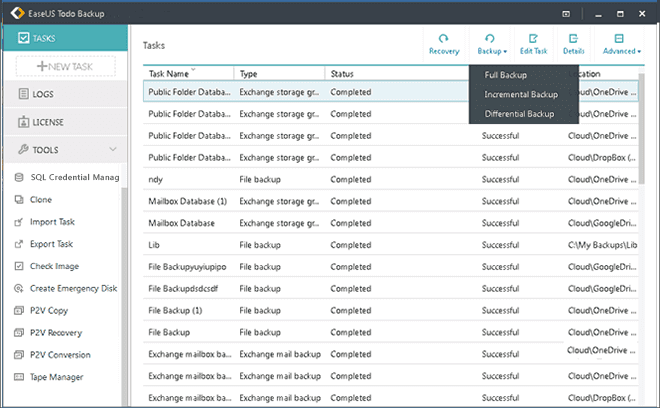Viewport: 660px width, 408px height.
Task: Click the Tape Manager icon
Action: (x=19, y=377)
